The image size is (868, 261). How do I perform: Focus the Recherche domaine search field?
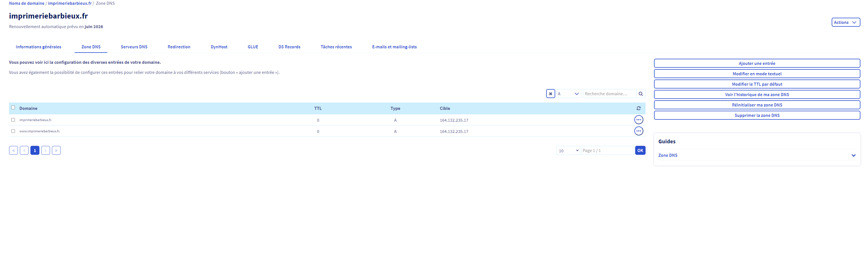(609, 94)
